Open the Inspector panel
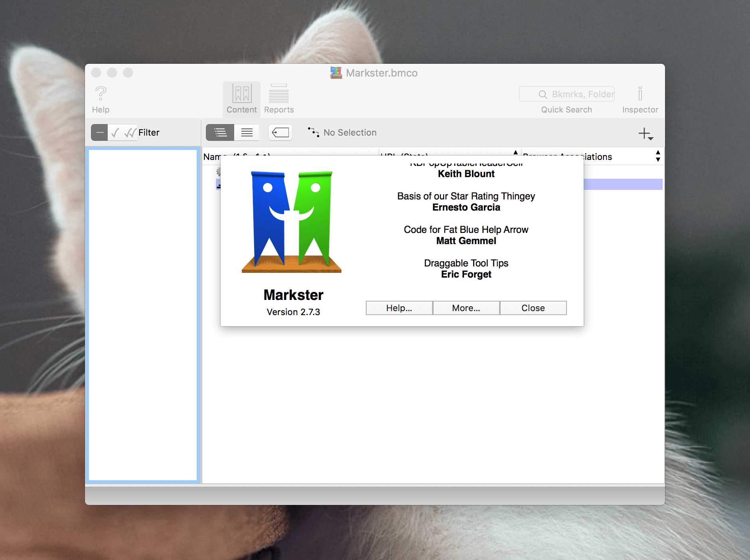This screenshot has height=560, width=750. [x=640, y=100]
